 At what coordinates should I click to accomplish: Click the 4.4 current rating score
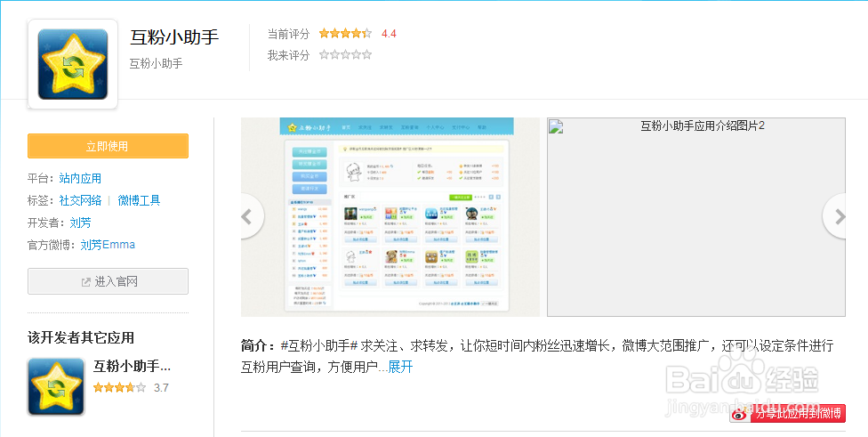pyautogui.click(x=389, y=34)
